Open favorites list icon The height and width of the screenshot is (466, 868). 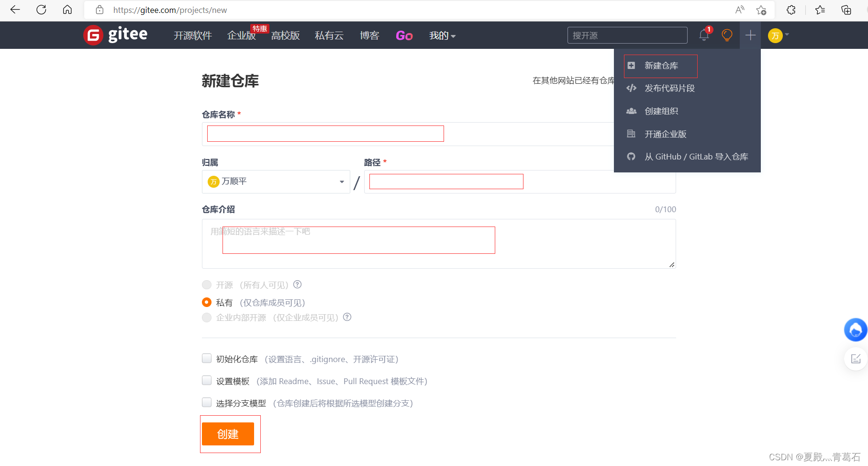(x=820, y=10)
